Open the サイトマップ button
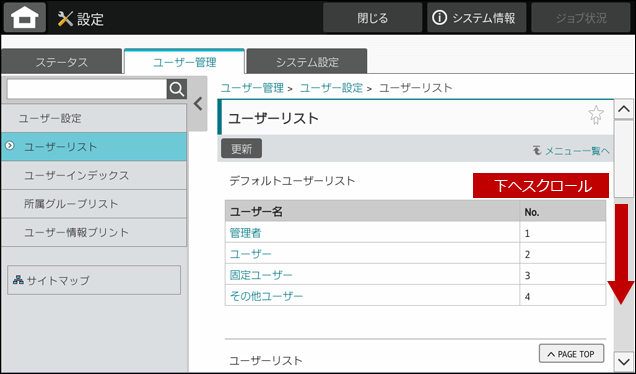This screenshot has height=374, width=636. [x=94, y=280]
